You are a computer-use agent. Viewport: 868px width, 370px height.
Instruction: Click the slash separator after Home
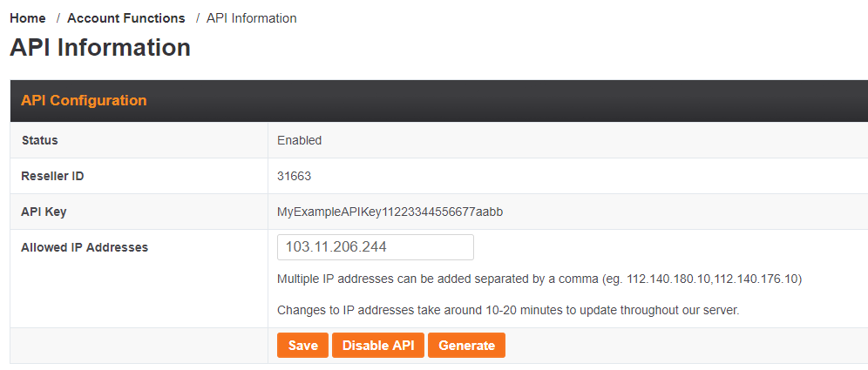click(58, 18)
